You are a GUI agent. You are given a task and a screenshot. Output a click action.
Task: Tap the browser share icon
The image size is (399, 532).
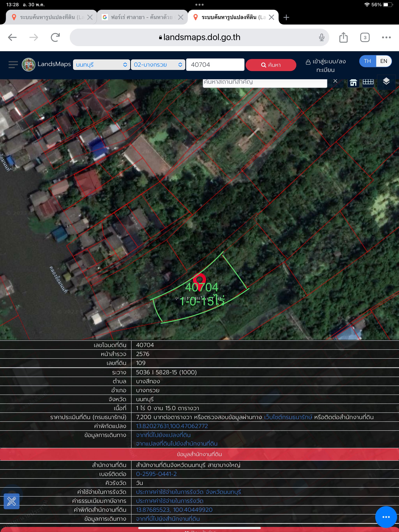[343, 37]
